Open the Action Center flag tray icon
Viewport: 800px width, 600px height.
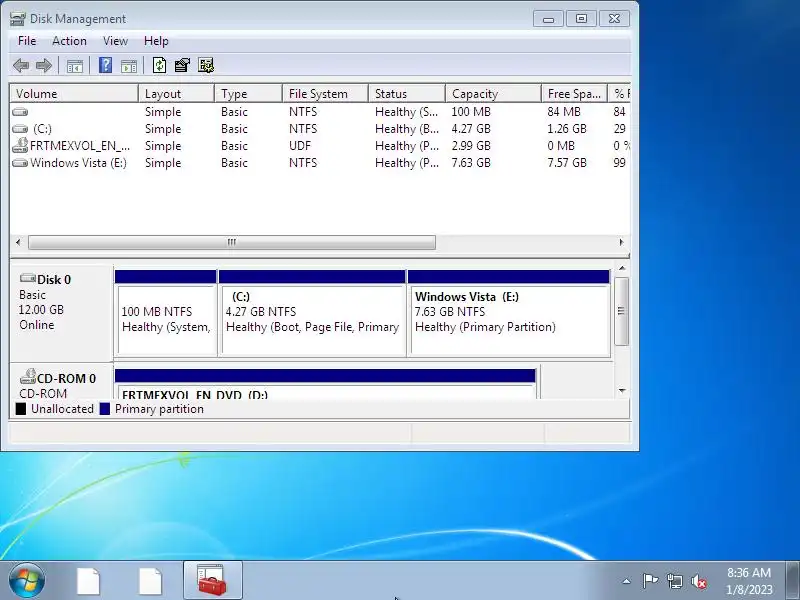pyautogui.click(x=649, y=581)
